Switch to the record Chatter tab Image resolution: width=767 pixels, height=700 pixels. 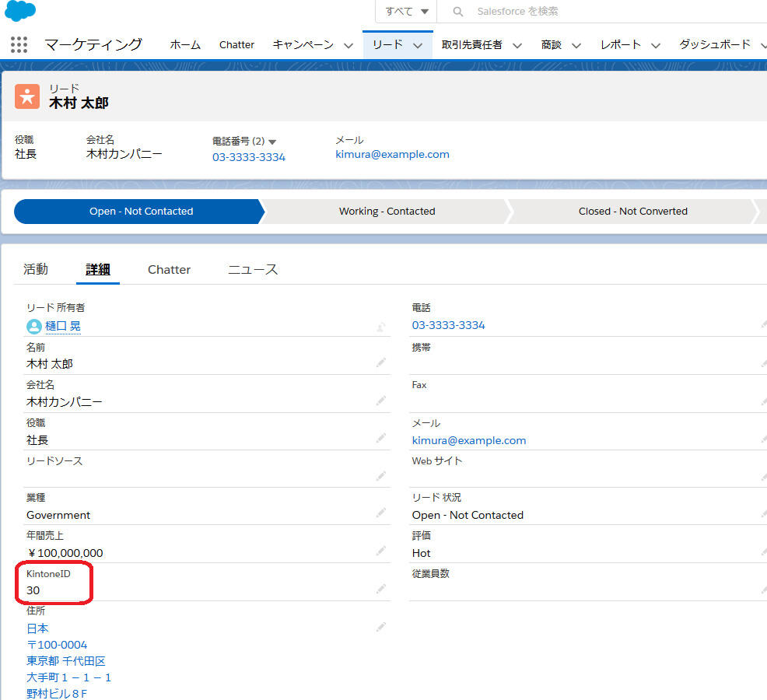170,270
